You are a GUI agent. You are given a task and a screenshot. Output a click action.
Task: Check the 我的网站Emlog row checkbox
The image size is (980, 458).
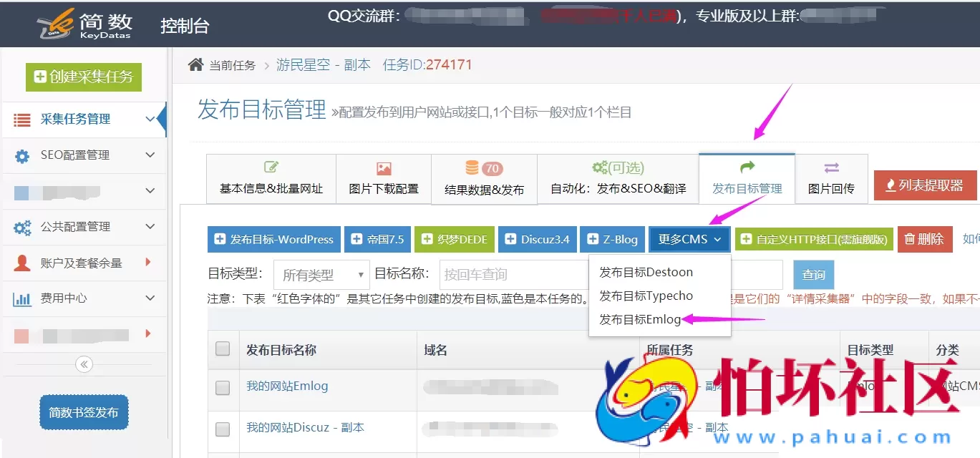click(x=223, y=387)
